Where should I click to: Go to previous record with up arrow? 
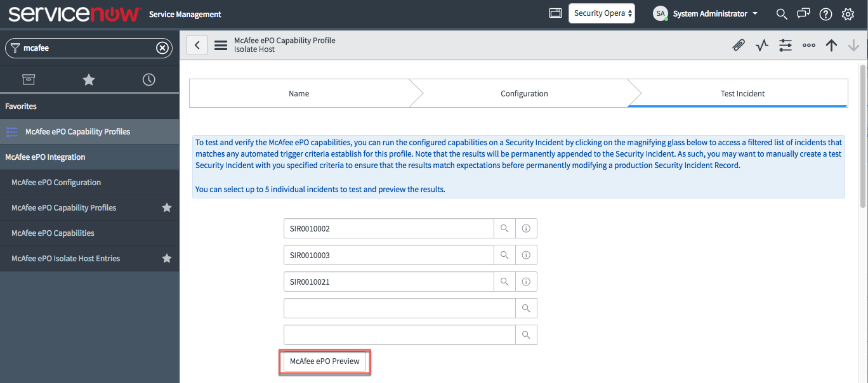coord(831,45)
